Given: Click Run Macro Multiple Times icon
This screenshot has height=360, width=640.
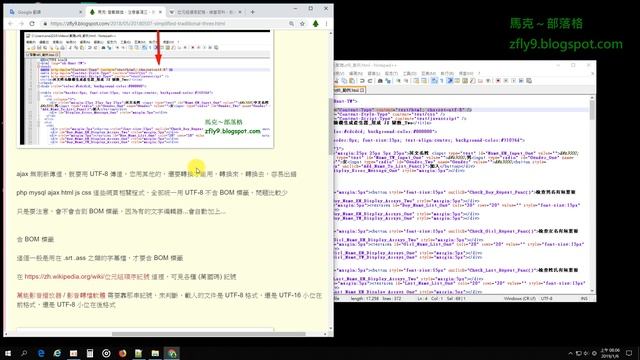Looking at the screenshot, I should tap(521, 81).
